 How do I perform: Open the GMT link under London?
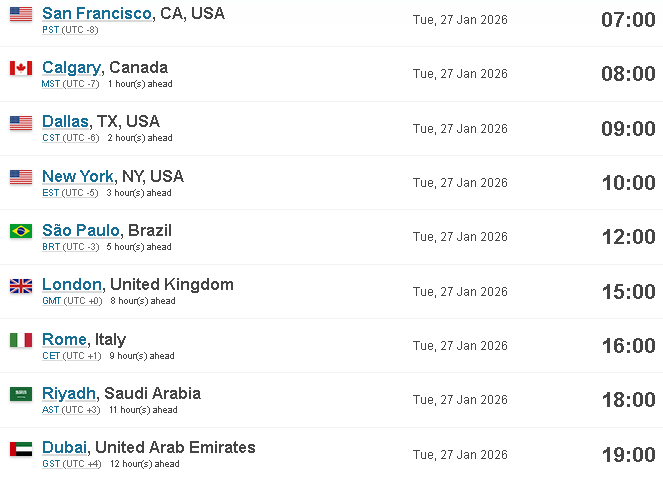tap(52, 301)
